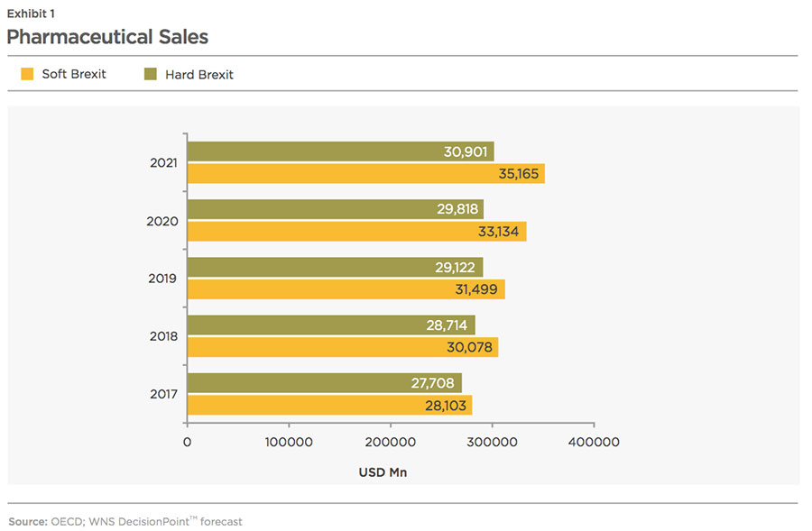The width and height of the screenshot is (812, 531).
Task: Click the 400000 tick on the x-axis
Action: (x=594, y=443)
